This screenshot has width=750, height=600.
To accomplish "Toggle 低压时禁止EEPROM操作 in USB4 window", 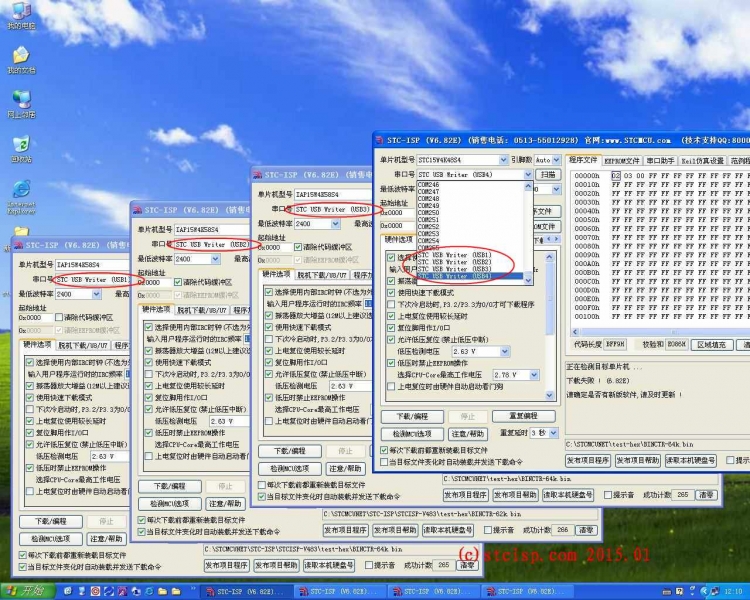I will (391, 363).
